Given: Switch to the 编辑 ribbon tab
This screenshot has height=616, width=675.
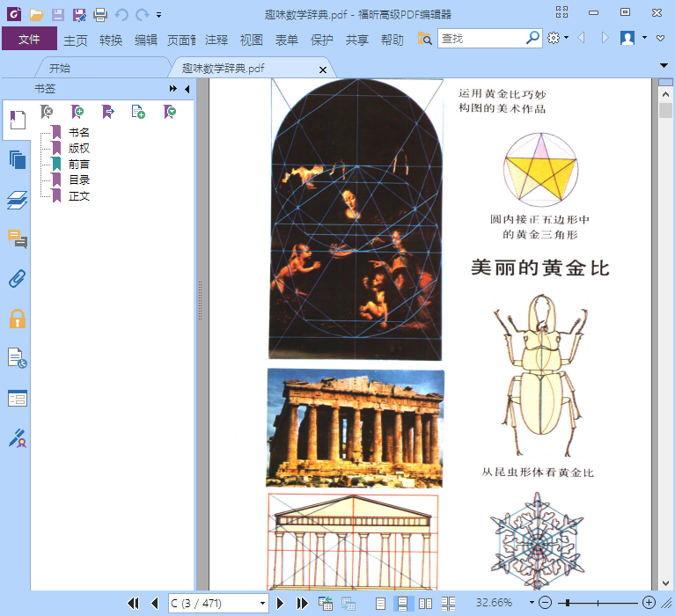Looking at the screenshot, I should click(x=146, y=40).
